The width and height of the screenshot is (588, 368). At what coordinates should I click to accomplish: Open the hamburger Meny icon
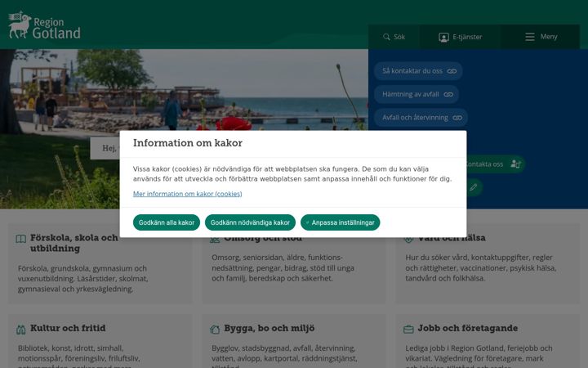530,37
